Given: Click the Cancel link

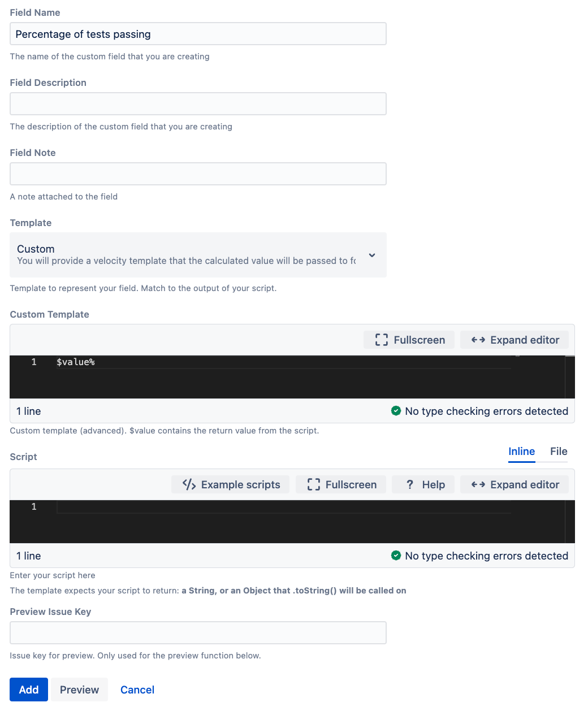Looking at the screenshot, I should pyautogui.click(x=137, y=690).
